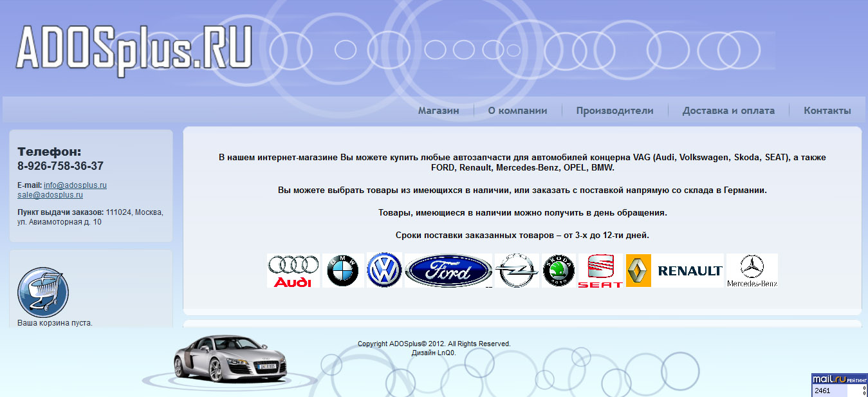This screenshot has width=868, height=397.
Task: Open the shopping cart icon
Action: 43,292
